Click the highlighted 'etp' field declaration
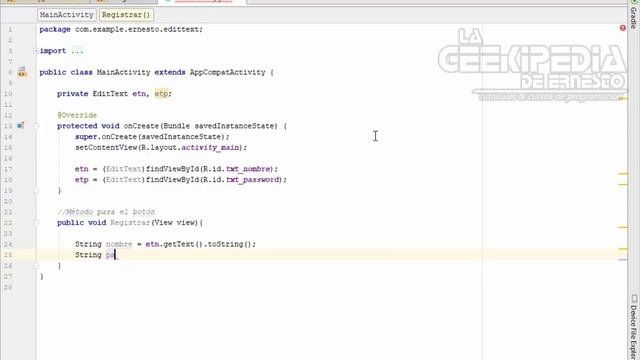Viewport: 640px width, 360px height. [x=162, y=94]
